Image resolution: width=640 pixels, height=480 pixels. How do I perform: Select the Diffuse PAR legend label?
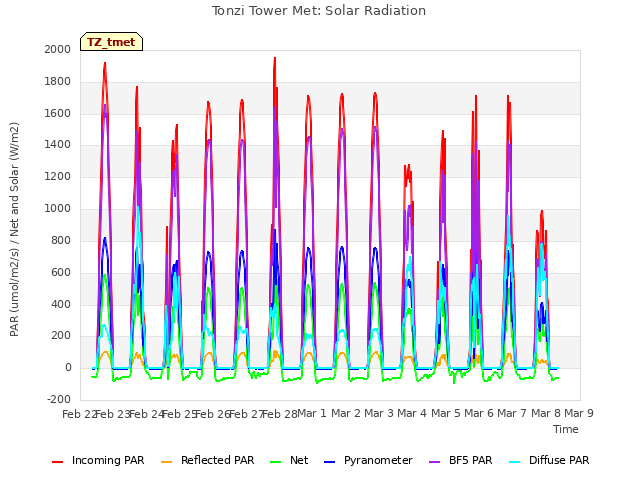coord(559,460)
